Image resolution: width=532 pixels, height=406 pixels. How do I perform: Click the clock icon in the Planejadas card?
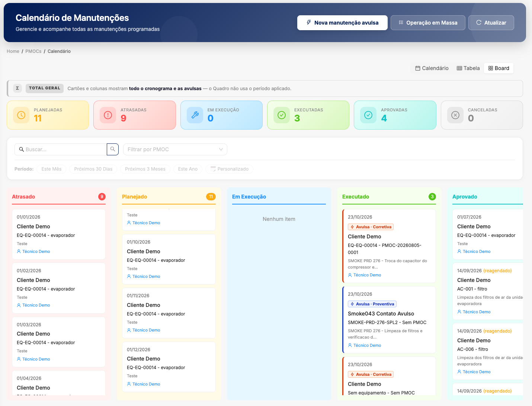21,115
